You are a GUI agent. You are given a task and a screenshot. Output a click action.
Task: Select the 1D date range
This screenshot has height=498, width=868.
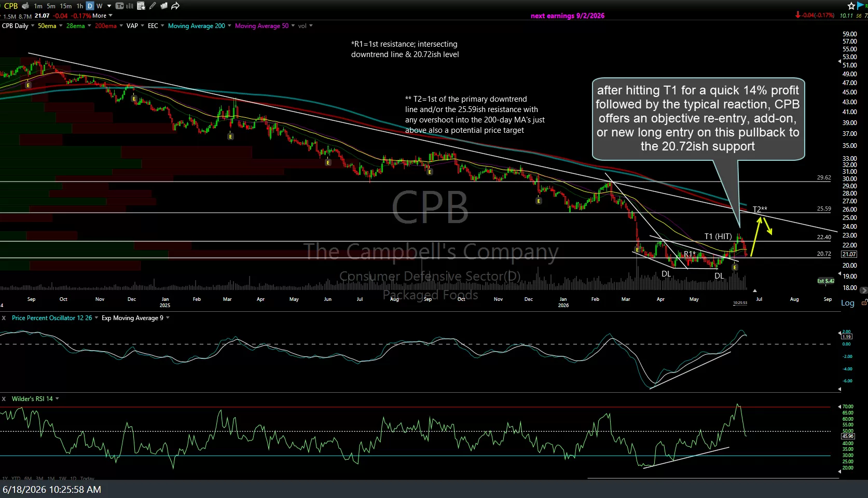tap(73, 478)
